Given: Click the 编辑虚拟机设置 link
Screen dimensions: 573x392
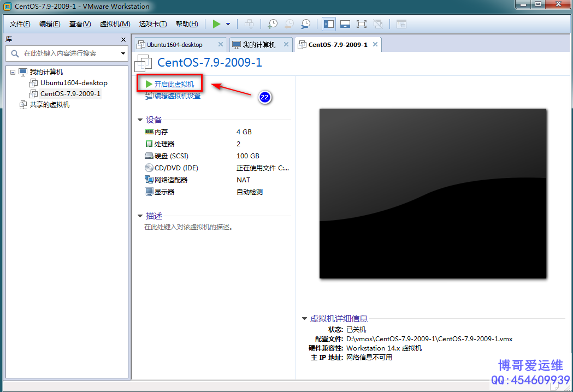Looking at the screenshot, I should click(x=177, y=96).
